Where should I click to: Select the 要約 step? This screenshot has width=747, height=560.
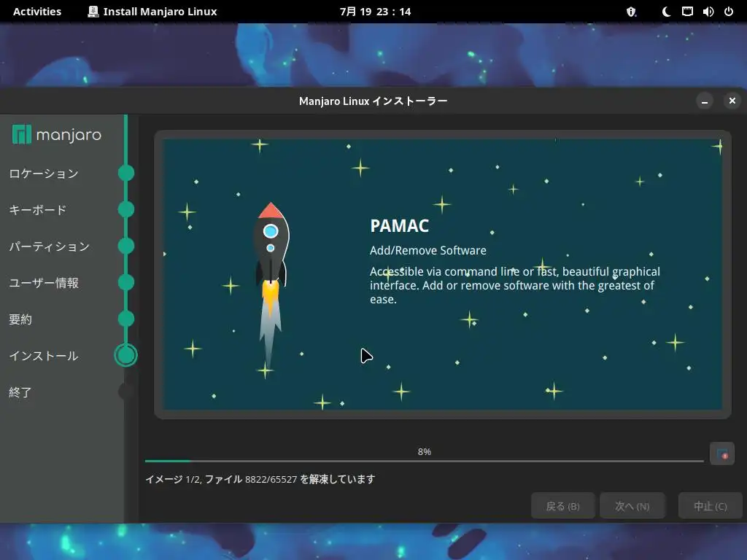pos(20,319)
